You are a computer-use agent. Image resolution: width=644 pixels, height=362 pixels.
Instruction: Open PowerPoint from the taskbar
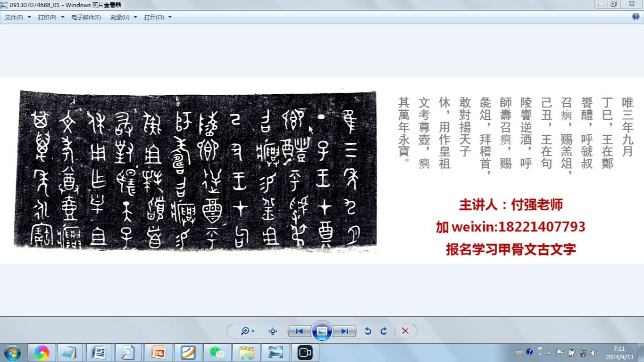(158, 353)
